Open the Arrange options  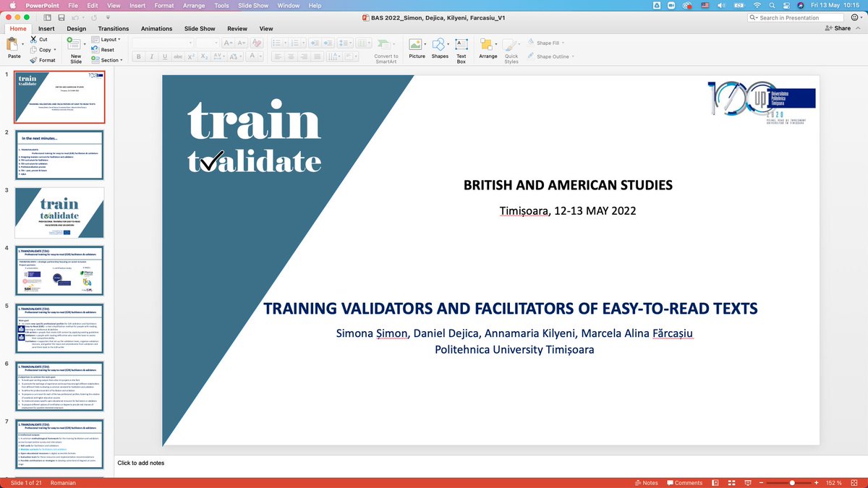(x=488, y=48)
